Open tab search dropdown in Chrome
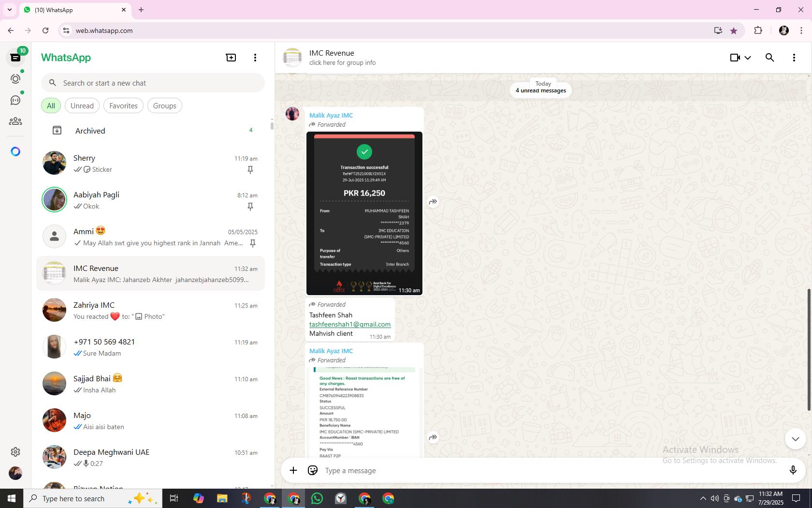The image size is (812, 508). point(10,10)
